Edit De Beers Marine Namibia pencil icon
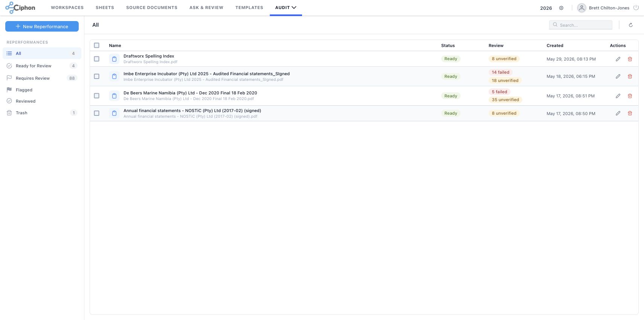644x320 pixels. point(618,96)
